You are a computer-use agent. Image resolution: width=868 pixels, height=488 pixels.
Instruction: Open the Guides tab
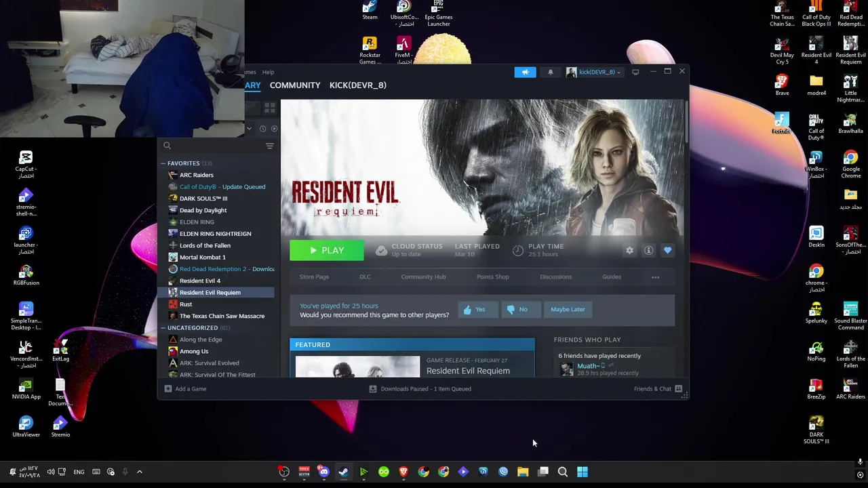[612, 277]
